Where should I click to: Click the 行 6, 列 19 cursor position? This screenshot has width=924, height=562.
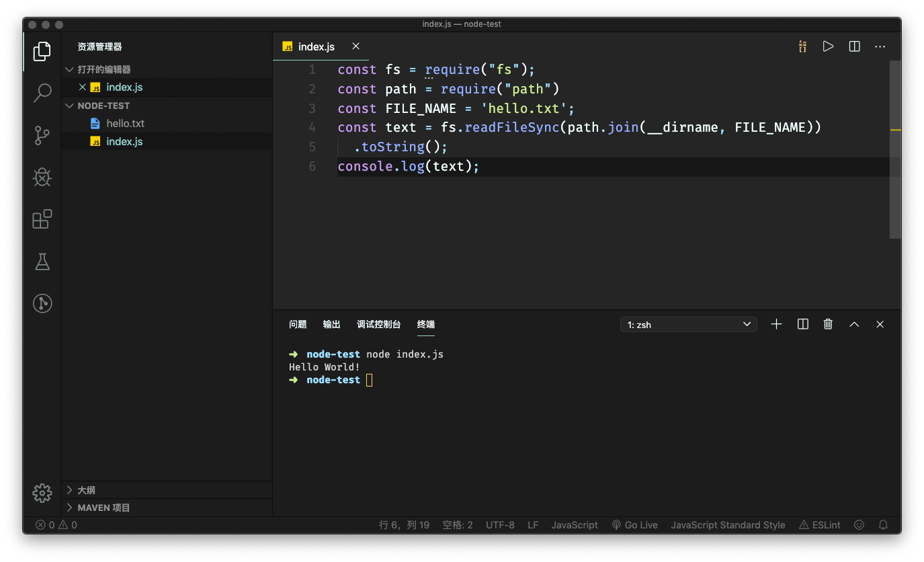pyautogui.click(x=405, y=525)
